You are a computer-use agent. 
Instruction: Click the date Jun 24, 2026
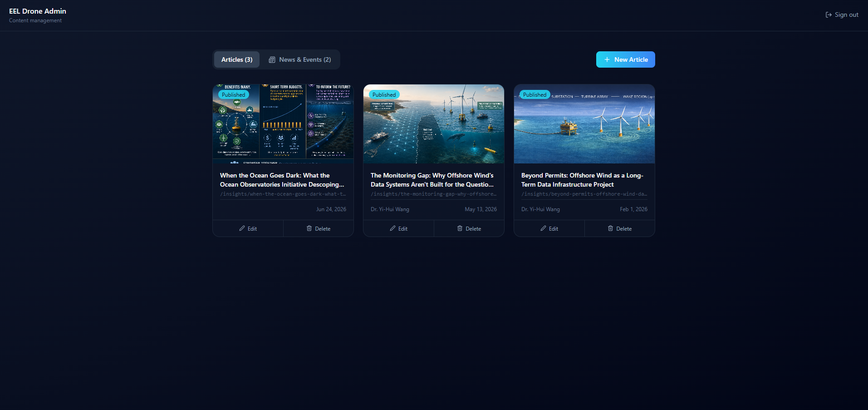click(x=331, y=209)
